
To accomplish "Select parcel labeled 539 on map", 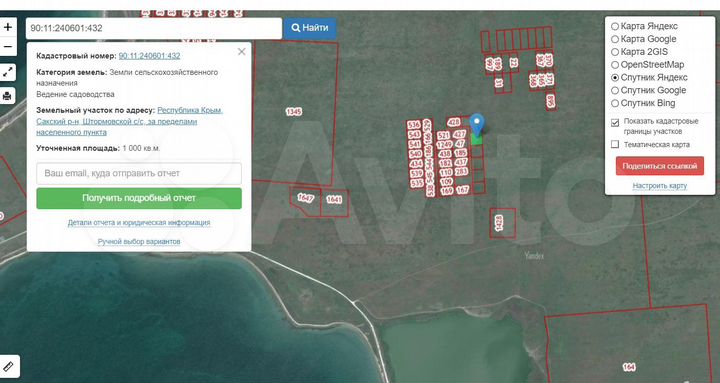I will [x=416, y=174].
